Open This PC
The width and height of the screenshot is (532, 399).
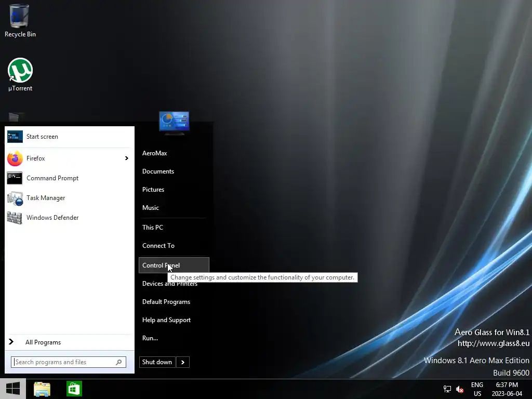click(x=153, y=228)
